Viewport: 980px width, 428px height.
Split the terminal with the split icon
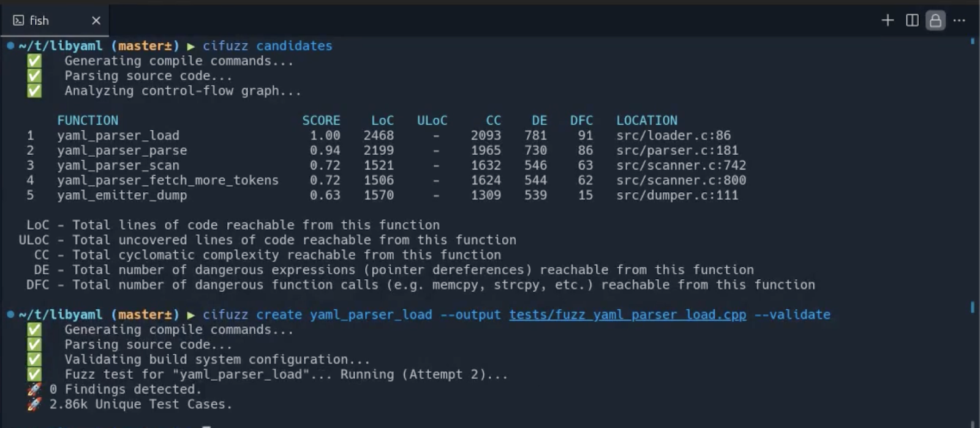coord(912,20)
